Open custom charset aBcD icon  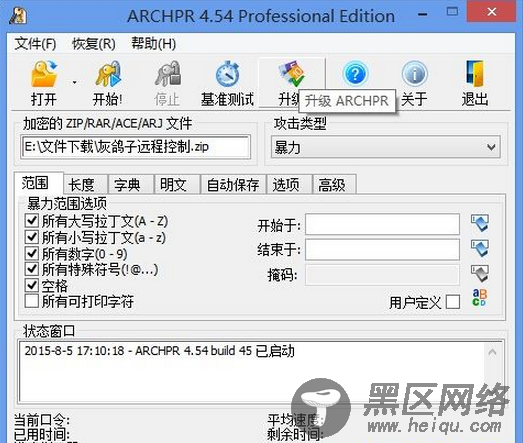(x=480, y=298)
